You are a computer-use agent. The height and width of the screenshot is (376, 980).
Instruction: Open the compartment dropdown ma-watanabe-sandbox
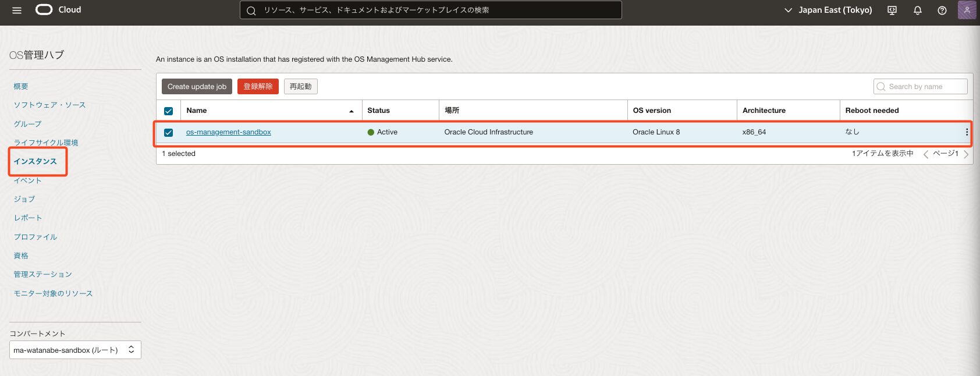pos(75,350)
